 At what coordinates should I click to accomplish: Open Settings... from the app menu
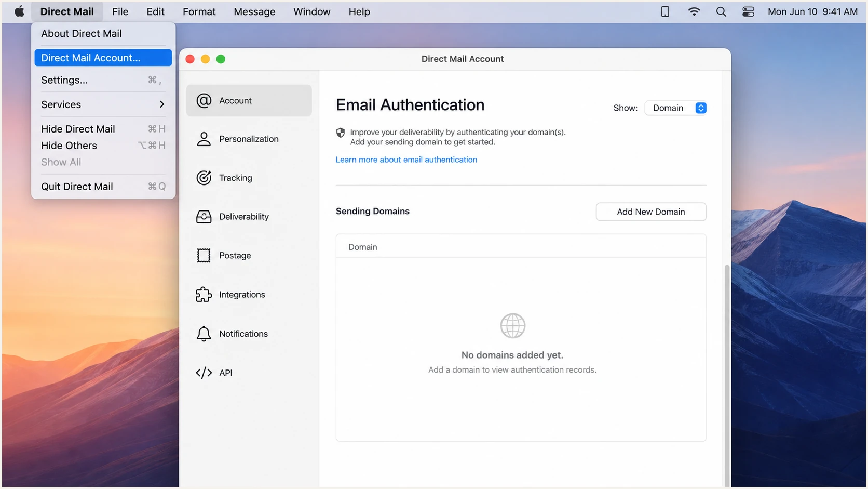tap(103, 80)
